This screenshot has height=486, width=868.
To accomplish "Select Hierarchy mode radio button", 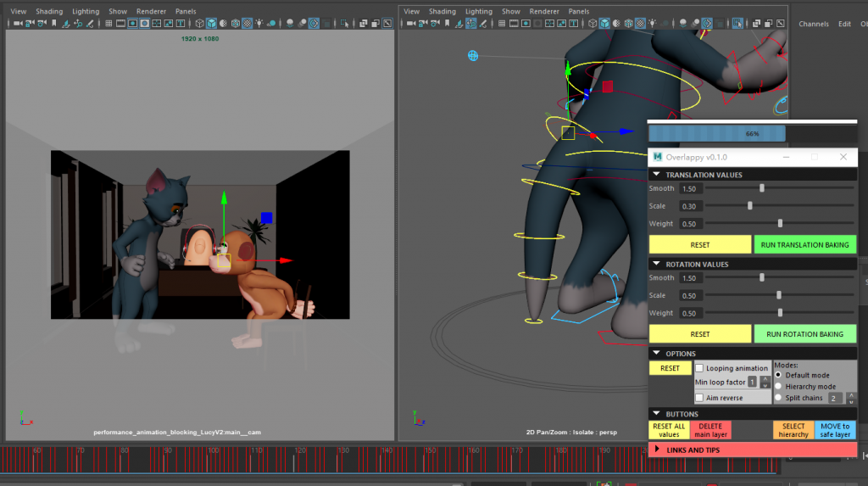I will coord(778,386).
